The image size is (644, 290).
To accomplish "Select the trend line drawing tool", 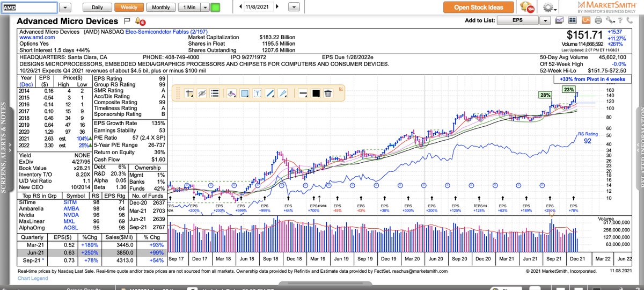I will click(x=270, y=93).
